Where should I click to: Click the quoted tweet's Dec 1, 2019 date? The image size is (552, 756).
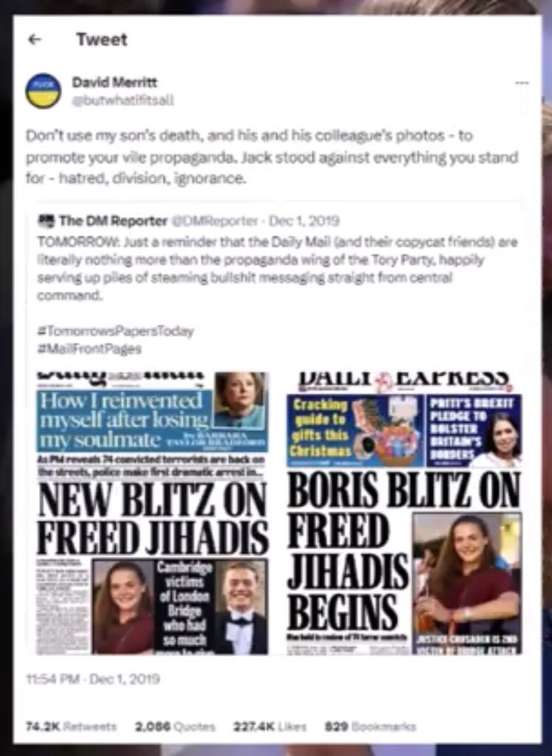click(x=304, y=221)
